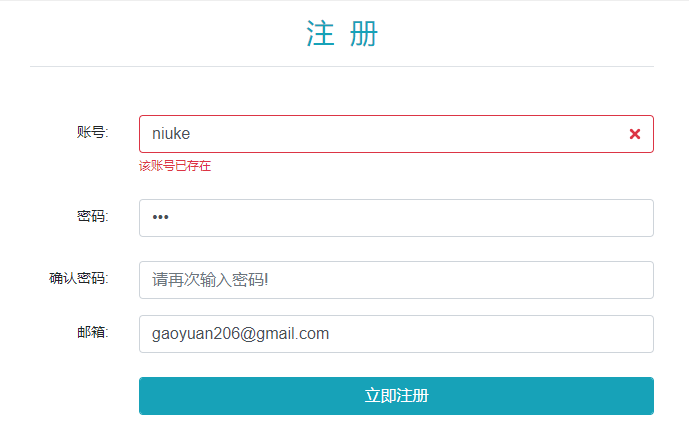
Task: Click the 立即注册 text on teal button
Action: (x=396, y=396)
